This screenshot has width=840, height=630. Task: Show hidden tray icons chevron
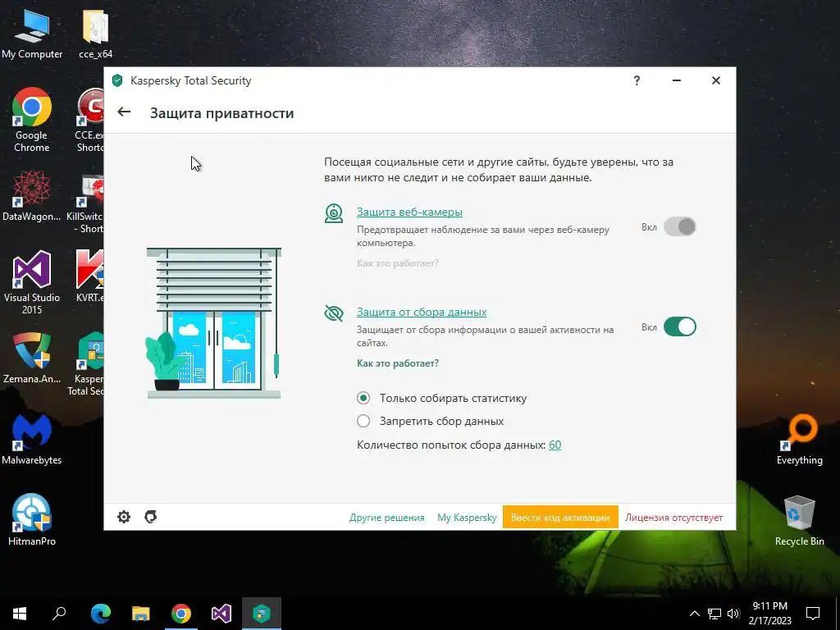(694, 614)
